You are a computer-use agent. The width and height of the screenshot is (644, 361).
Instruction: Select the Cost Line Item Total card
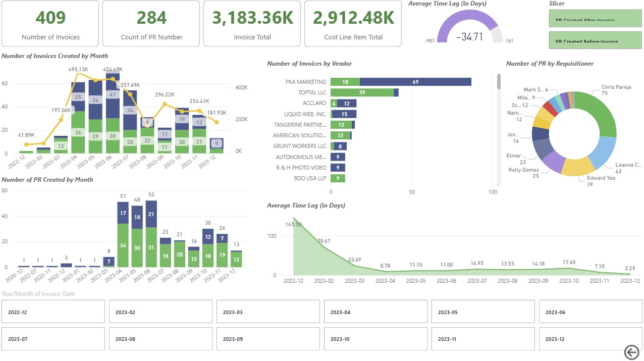(x=353, y=24)
